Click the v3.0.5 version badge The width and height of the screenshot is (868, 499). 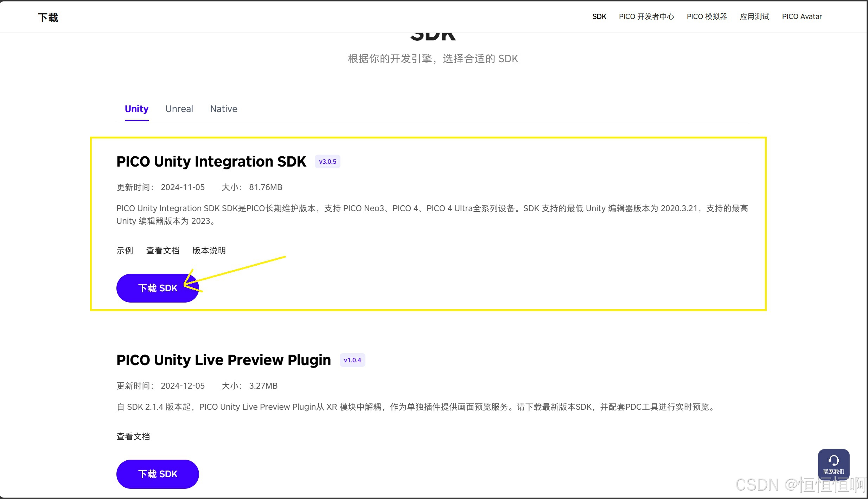pos(327,162)
